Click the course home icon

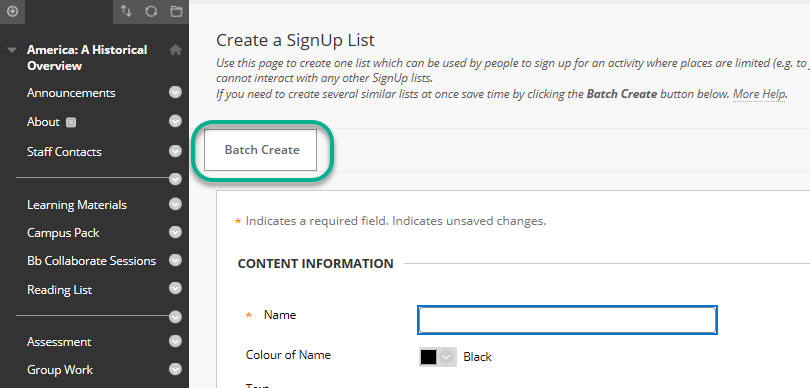tap(176, 50)
